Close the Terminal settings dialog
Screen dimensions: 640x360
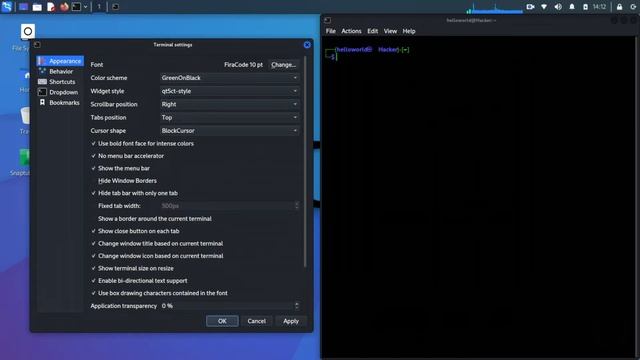(x=307, y=45)
